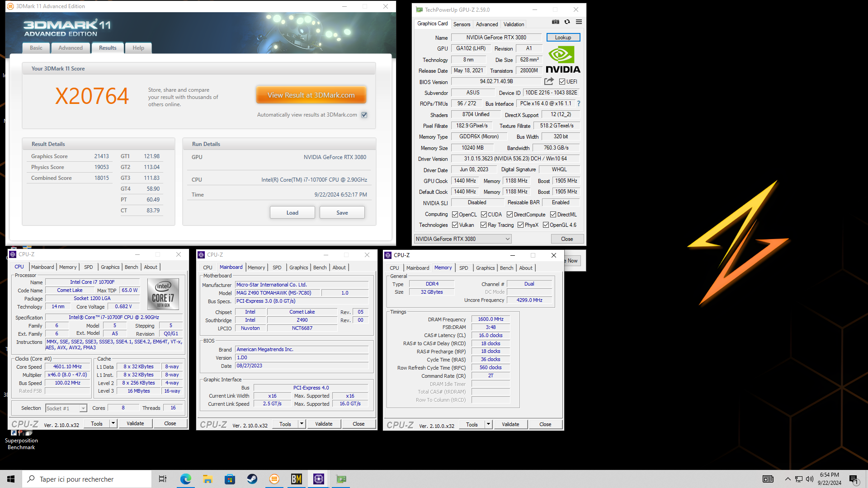Open Bench tab in CPU tab CPU-Z window
The width and height of the screenshot is (868, 488).
pyautogui.click(x=132, y=267)
